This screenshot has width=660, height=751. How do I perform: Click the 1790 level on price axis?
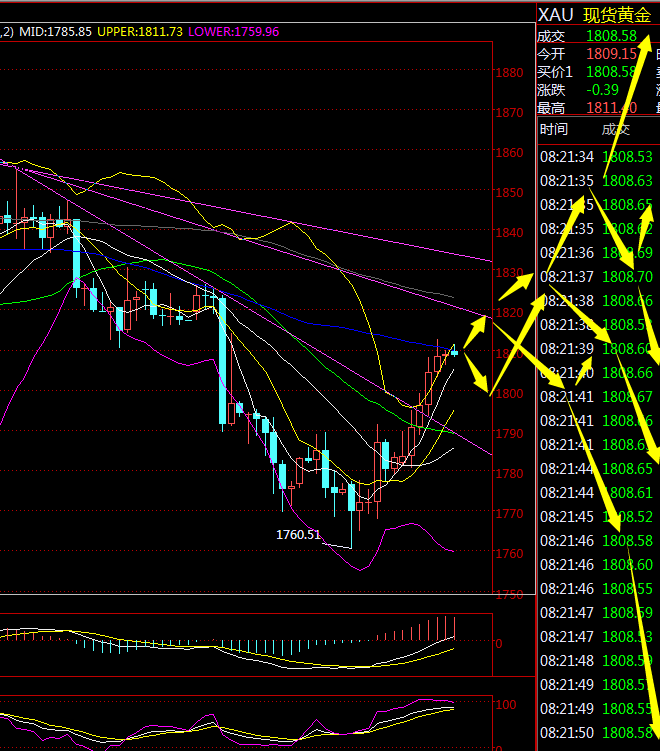509,434
